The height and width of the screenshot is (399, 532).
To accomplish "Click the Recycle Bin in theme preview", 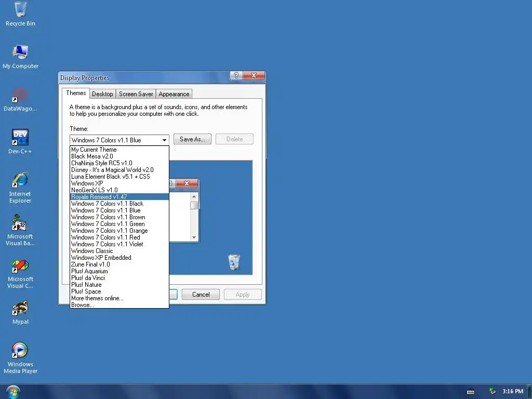I will (x=234, y=262).
